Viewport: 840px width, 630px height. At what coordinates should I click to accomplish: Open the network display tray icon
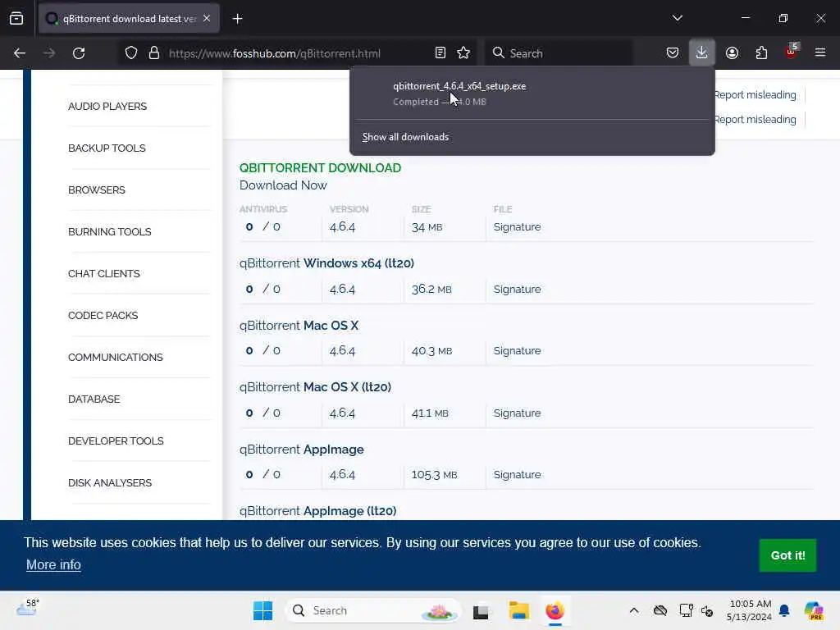click(686, 610)
